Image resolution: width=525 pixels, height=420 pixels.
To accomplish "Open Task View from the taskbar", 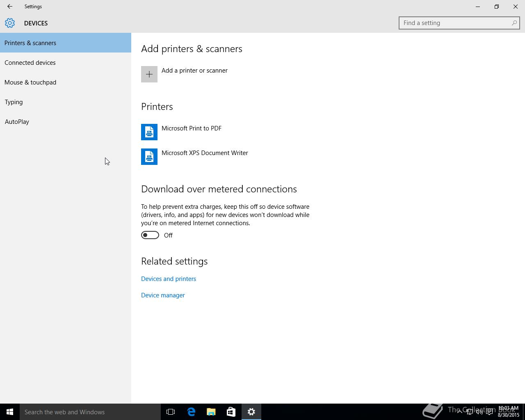I will pyautogui.click(x=171, y=412).
